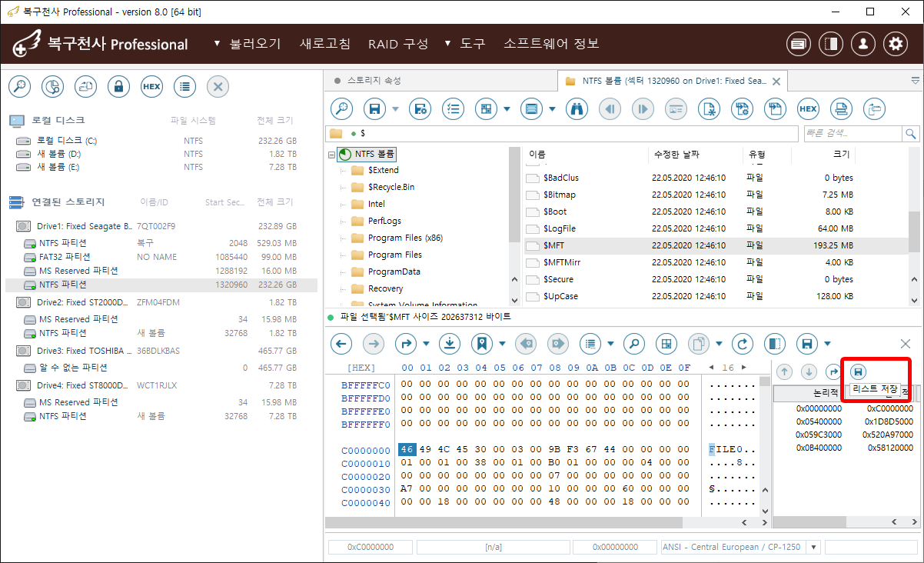Click the disk image file icon in left toolbar
924x563 pixels.
(x=85, y=86)
